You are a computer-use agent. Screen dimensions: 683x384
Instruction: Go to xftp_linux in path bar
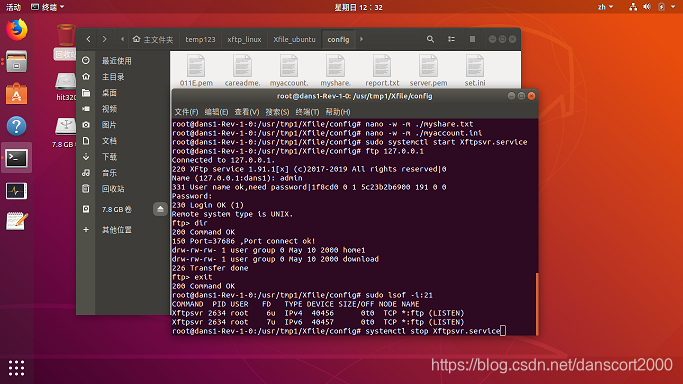pos(244,39)
